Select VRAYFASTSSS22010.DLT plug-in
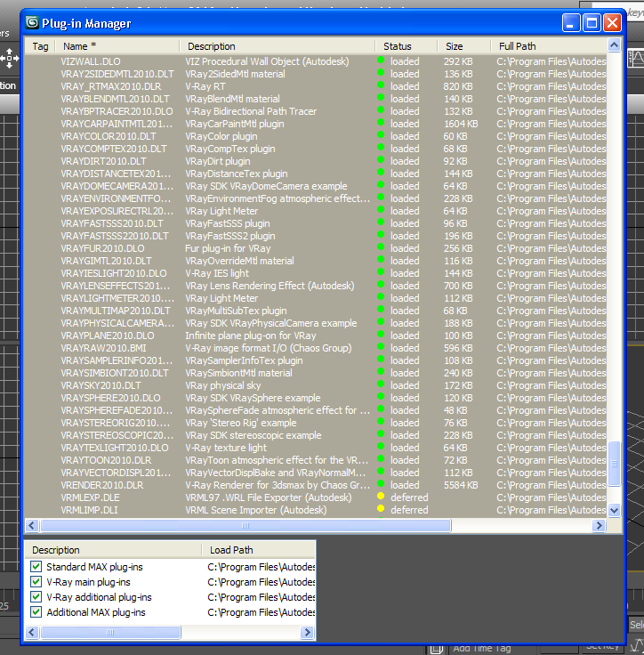 [x=315, y=236]
